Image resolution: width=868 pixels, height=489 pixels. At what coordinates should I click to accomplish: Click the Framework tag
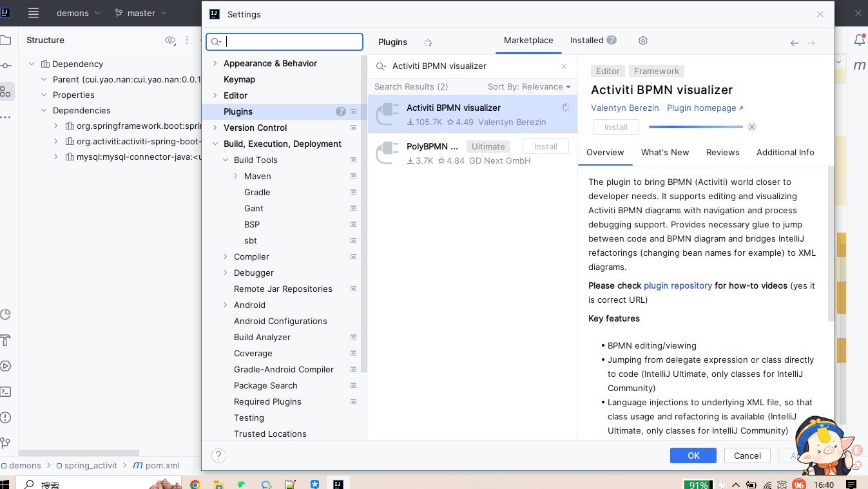656,72
